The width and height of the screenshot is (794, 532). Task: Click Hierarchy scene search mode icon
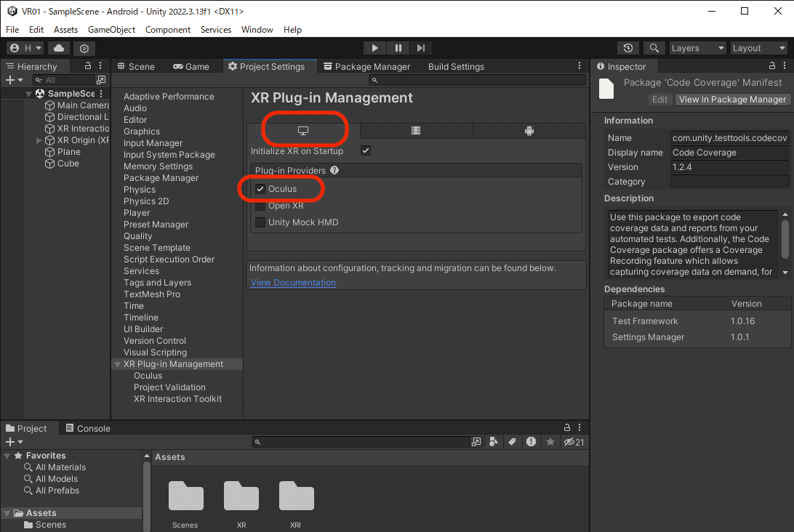coord(101,80)
